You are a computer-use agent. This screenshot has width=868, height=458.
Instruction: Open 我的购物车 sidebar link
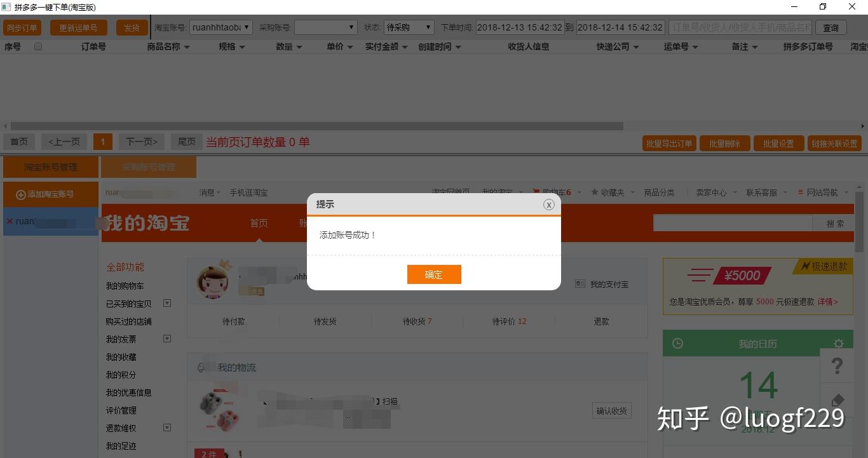tap(125, 286)
